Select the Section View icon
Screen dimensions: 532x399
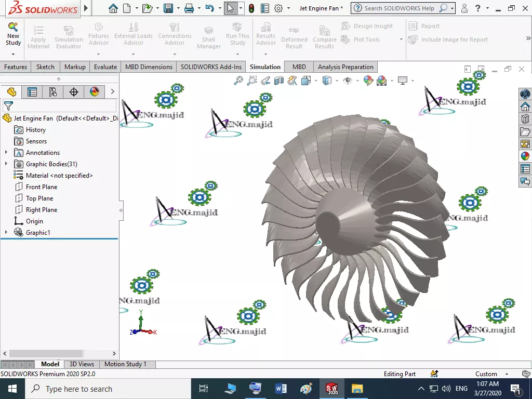click(279, 81)
